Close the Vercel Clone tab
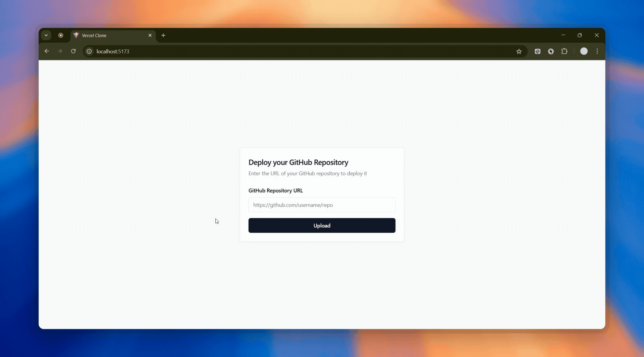Viewport: 644px width, 357px height. tap(150, 35)
